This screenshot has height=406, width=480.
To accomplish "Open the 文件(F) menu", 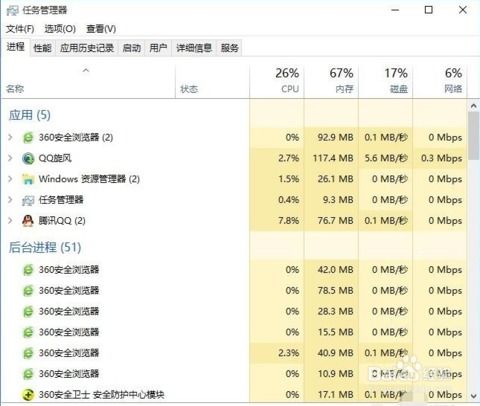I will point(20,29).
